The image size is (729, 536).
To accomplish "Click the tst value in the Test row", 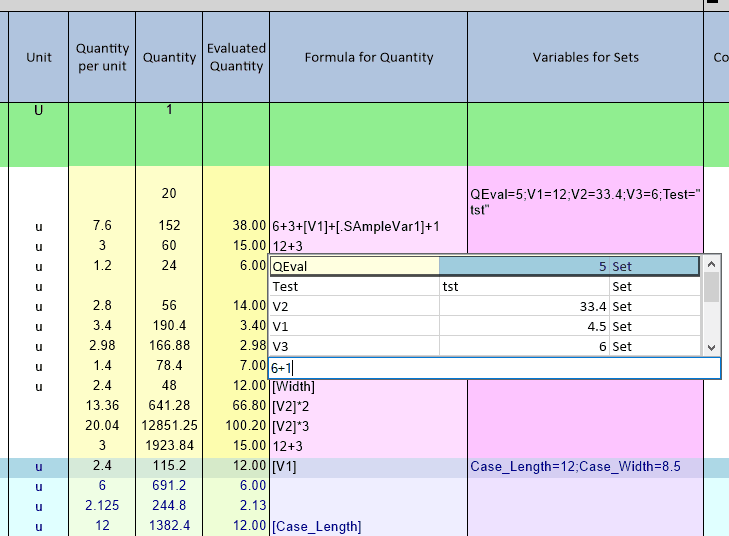I will (524, 286).
